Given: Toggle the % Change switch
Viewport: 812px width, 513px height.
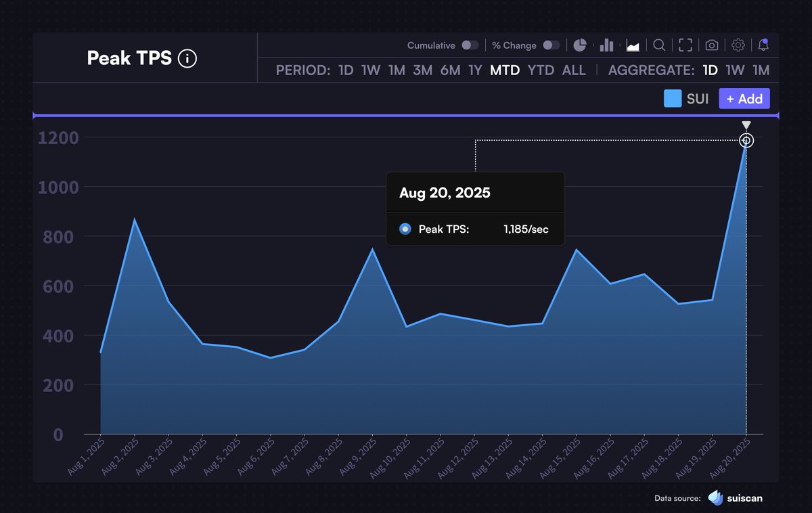Looking at the screenshot, I should point(551,45).
